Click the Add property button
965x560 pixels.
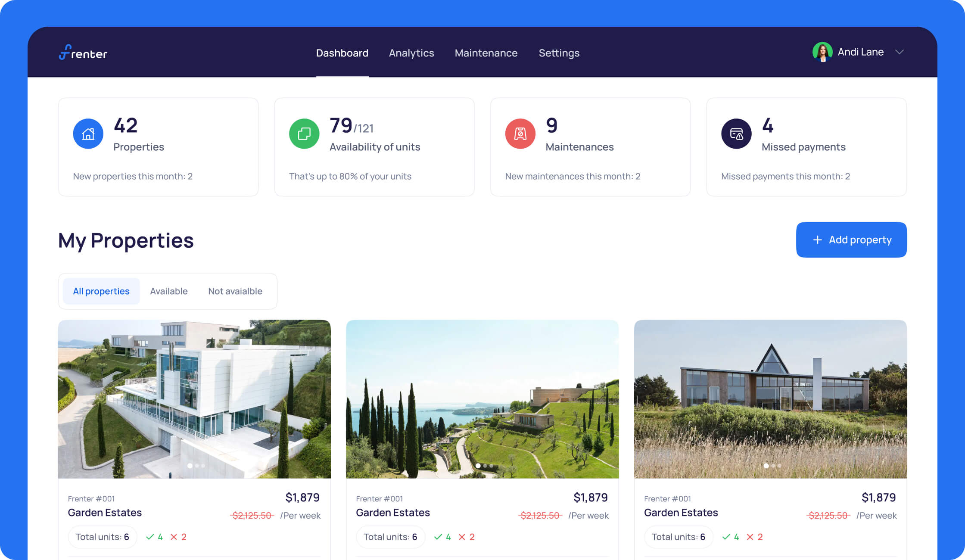pos(851,240)
